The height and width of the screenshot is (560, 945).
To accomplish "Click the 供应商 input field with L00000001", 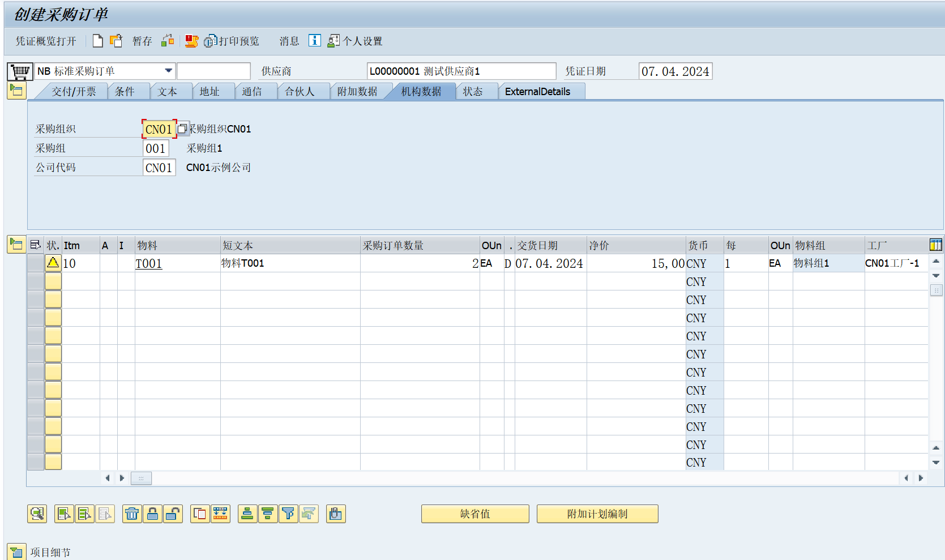I will [x=461, y=71].
